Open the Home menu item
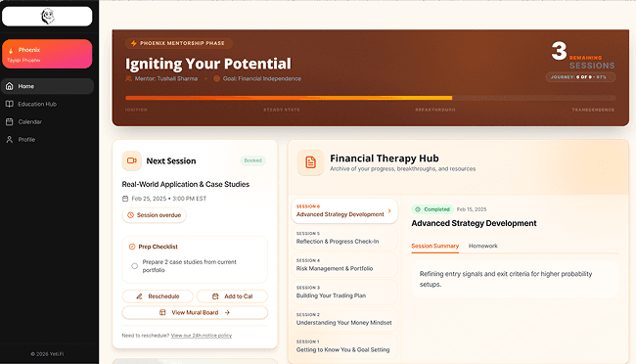 [48, 86]
